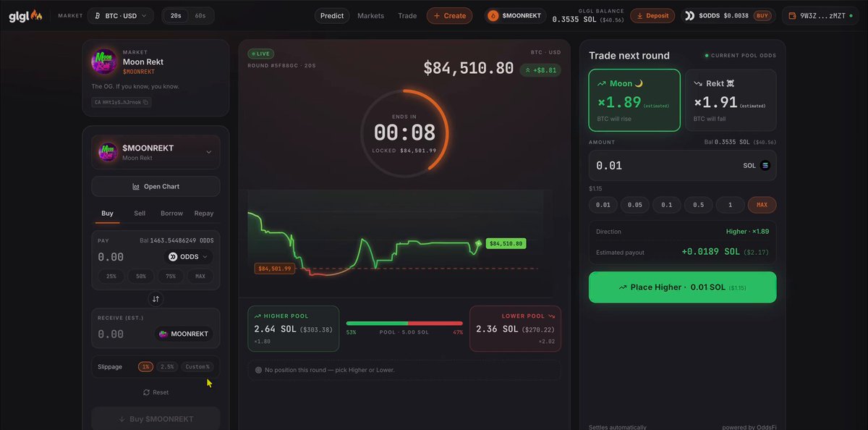Viewport: 868px width, 430px height.
Task: Open the 9W3Z...zMZT wallet menu
Action: click(x=820, y=15)
